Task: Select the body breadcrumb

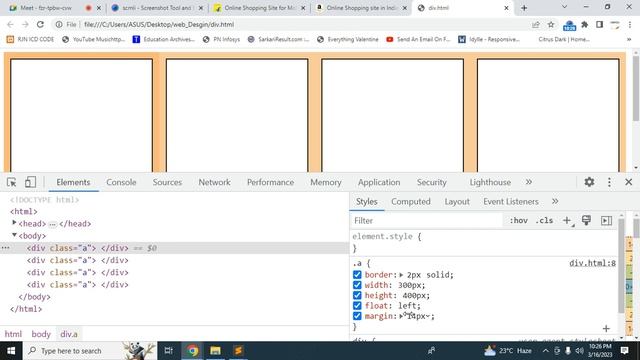Action: point(41,334)
